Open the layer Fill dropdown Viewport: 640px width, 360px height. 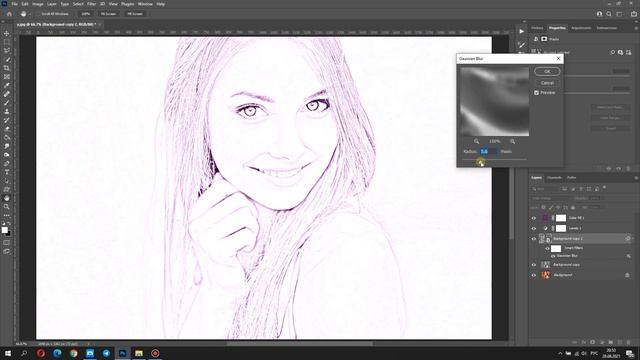point(594,207)
